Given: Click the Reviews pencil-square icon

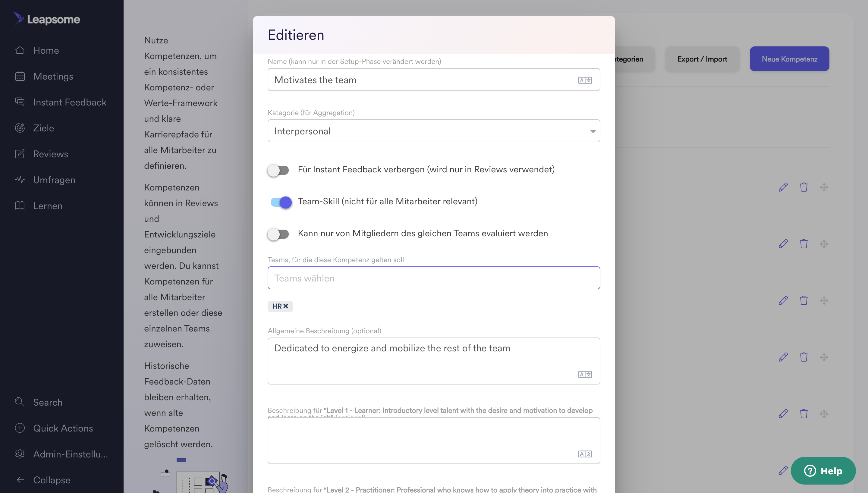Looking at the screenshot, I should tap(20, 154).
